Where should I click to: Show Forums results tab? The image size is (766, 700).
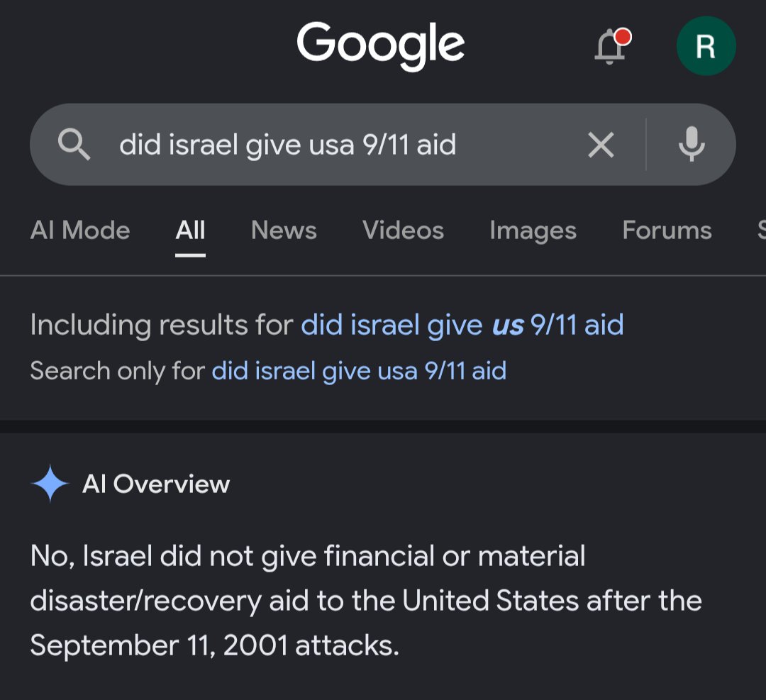point(667,230)
